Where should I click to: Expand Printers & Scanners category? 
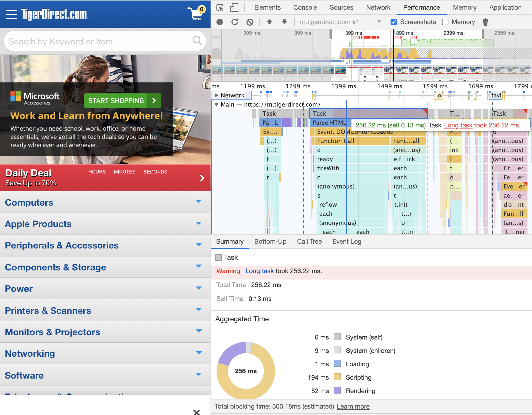tap(105, 311)
